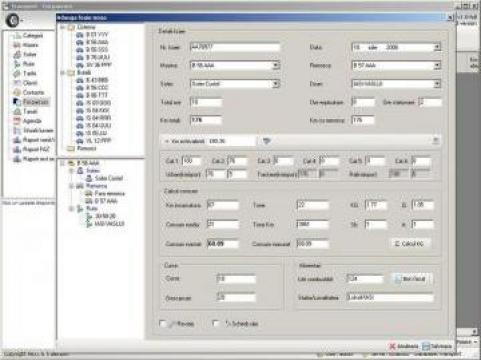Click into the Ore stationare input field
The height and width of the screenshot is (360, 481).
click(430, 102)
